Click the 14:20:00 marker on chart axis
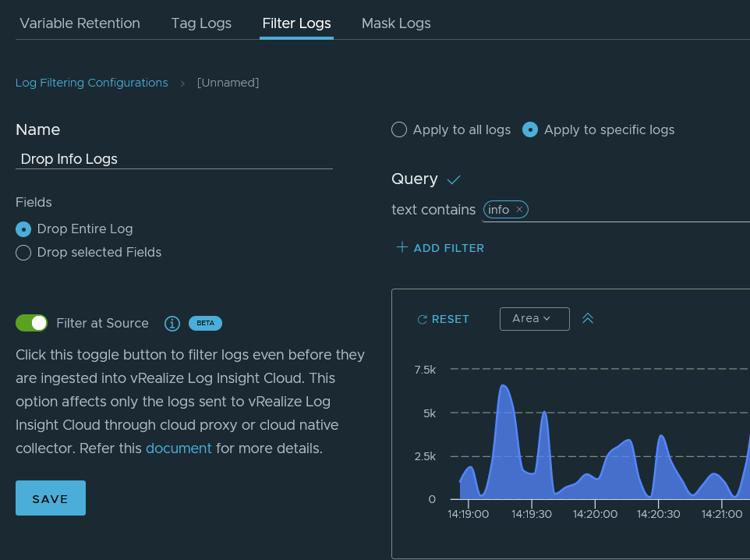Image resolution: width=750 pixels, height=560 pixels. [x=595, y=514]
